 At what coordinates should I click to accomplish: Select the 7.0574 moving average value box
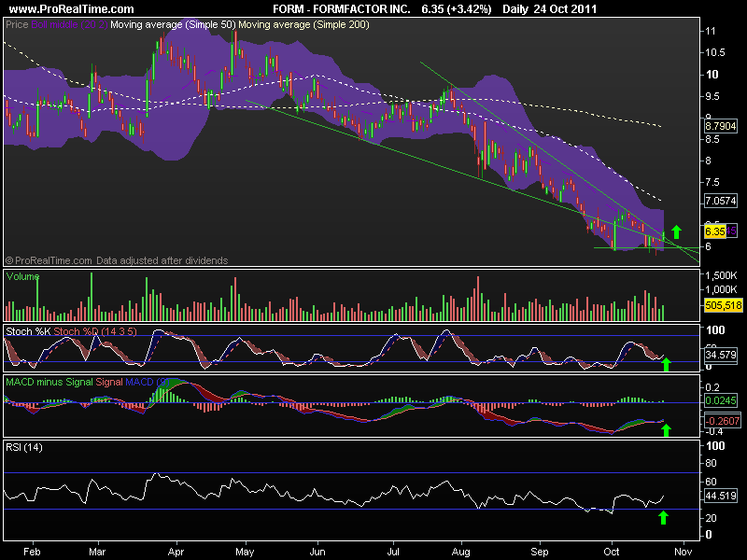(x=720, y=201)
